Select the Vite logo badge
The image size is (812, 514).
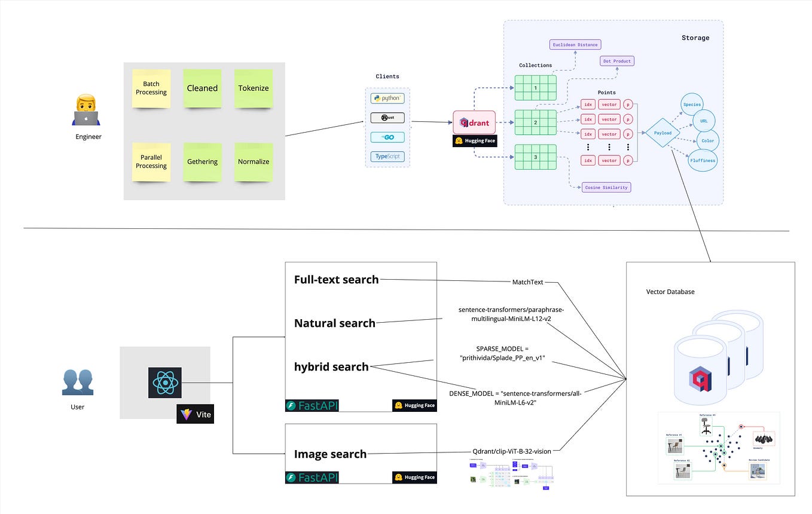click(195, 414)
